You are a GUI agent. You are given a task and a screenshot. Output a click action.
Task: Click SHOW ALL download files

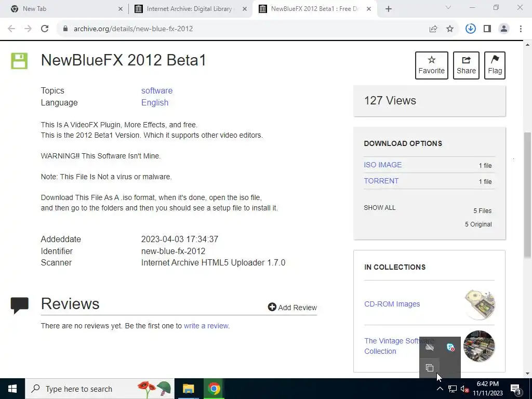pos(379,208)
